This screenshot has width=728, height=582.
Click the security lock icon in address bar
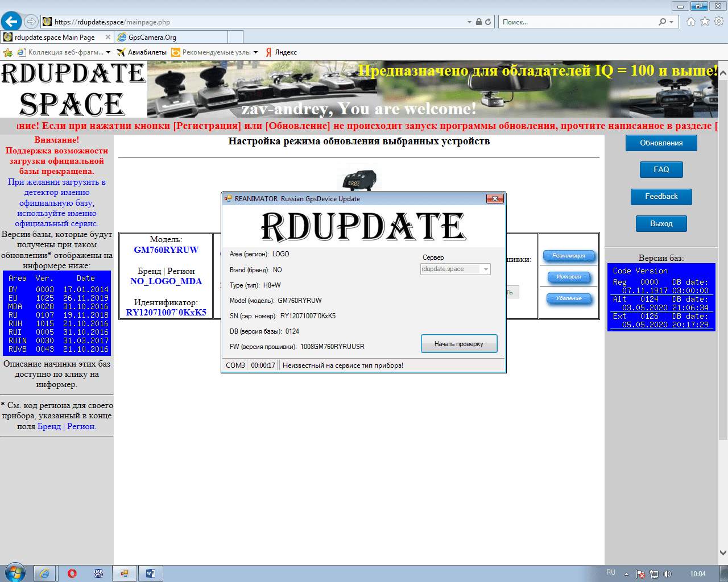479,22
